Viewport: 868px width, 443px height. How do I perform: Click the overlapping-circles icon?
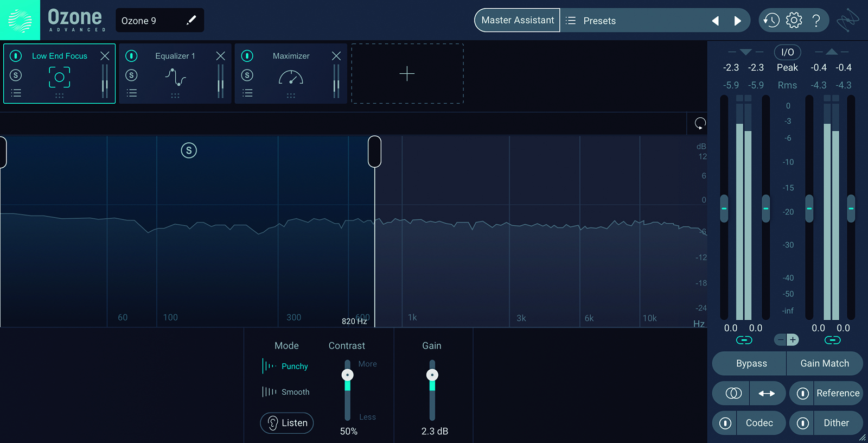click(733, 393)
